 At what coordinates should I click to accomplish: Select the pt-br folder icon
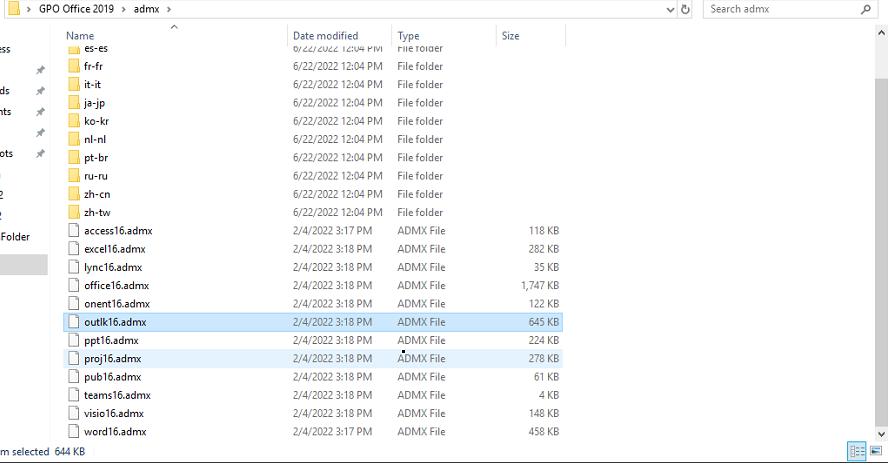pyautogui.click(x=74, y=157)
